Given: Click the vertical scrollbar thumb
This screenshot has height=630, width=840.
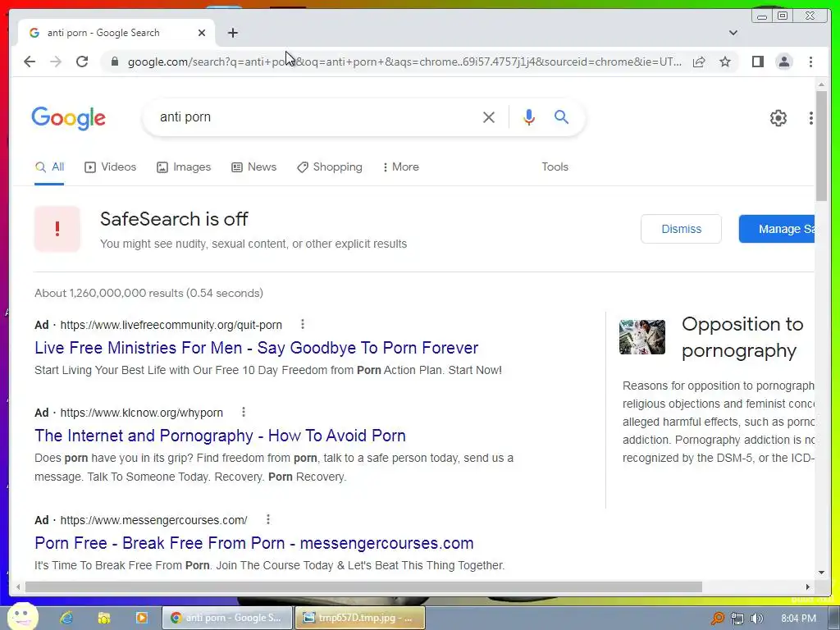Looking at the screenshot, I should [x=821, y=146].
